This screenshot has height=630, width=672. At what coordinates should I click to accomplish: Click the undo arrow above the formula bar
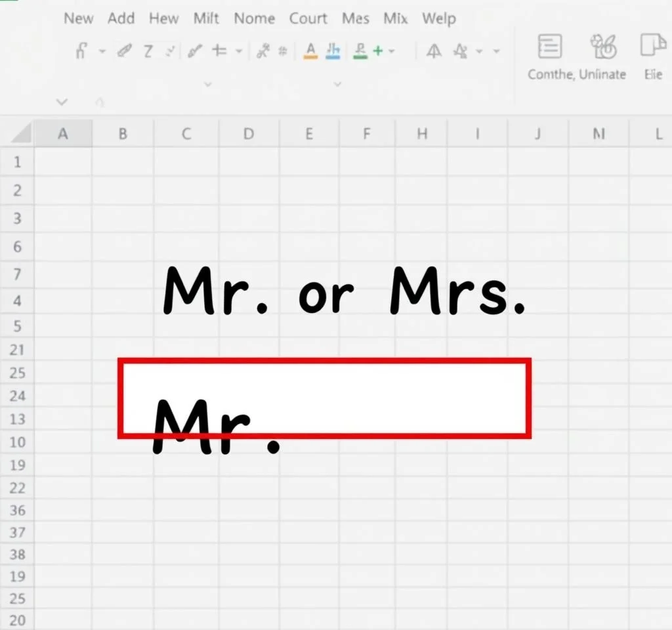click(98, 102)
